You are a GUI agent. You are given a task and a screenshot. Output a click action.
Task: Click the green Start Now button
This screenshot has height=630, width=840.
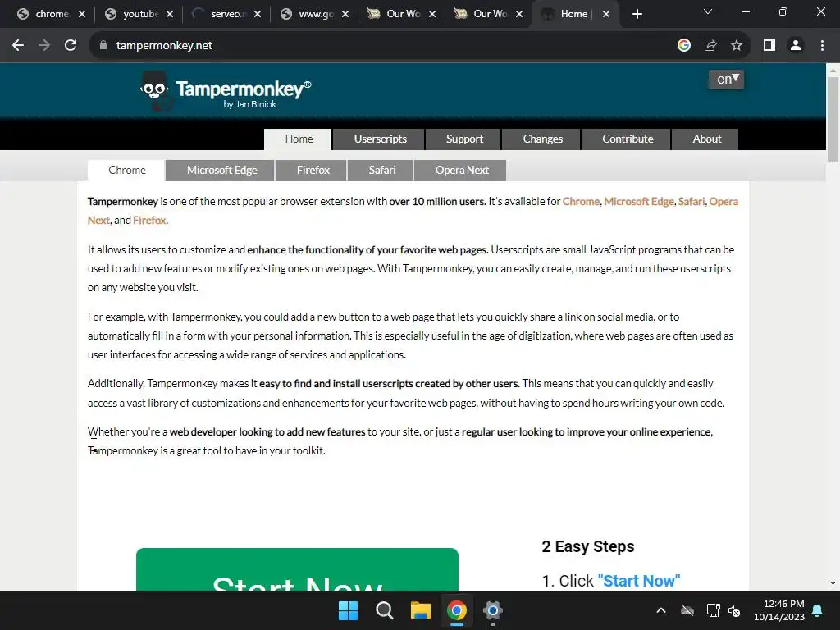[x=297, y=569]
